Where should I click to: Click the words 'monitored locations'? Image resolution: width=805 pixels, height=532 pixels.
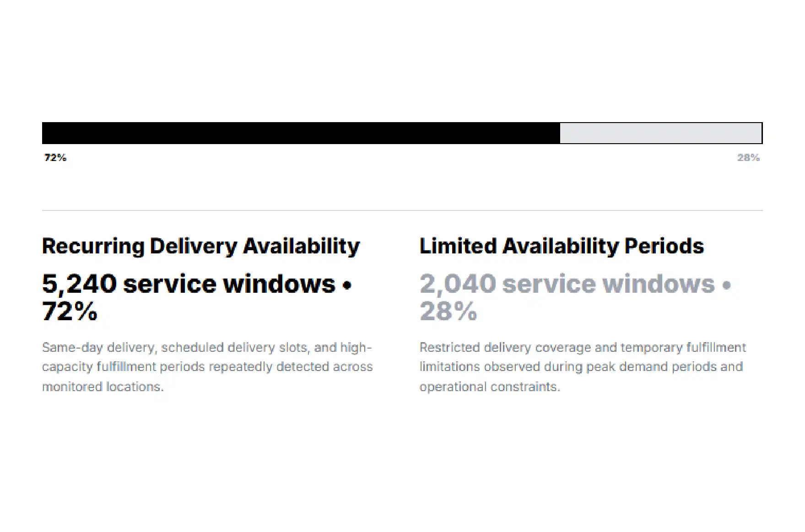[x=103, y=387]
